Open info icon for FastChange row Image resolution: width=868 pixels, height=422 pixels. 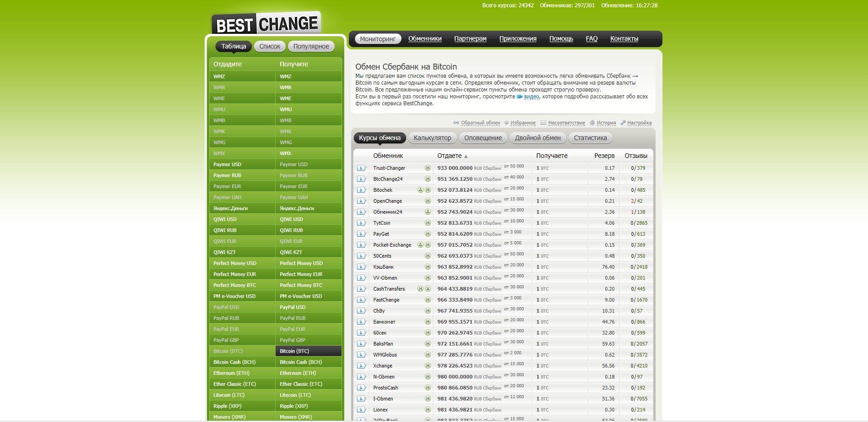coord(361,300)
